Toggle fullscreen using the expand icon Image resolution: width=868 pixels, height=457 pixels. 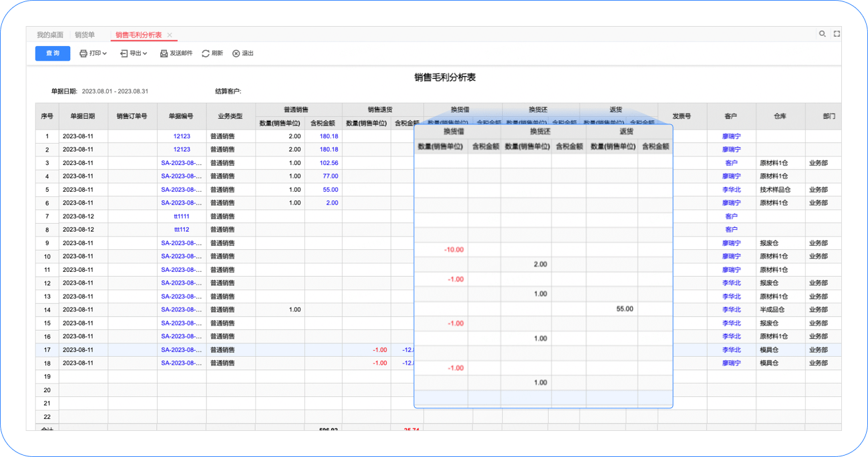click(x=837, y=34)
